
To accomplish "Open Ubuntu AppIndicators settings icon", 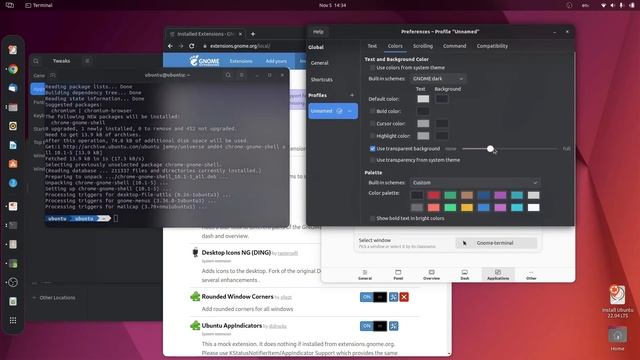I will pyautogui.click(x=393, y=326).
